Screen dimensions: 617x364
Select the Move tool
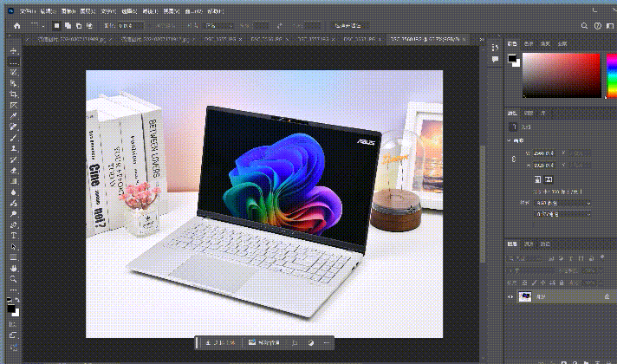(x=13, y=51)
